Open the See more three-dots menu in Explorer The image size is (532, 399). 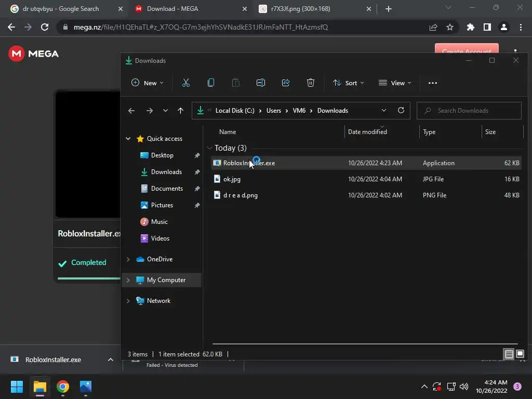433,83
